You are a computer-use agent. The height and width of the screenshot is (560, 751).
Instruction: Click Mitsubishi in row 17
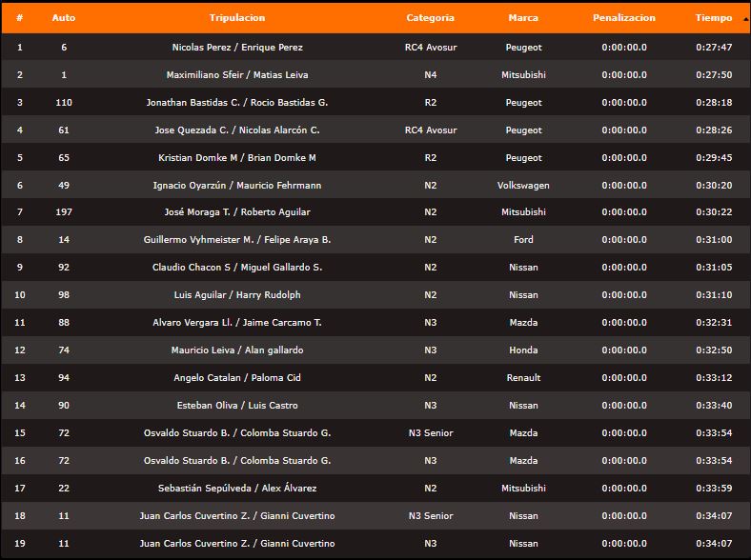(x=523, y=489)
